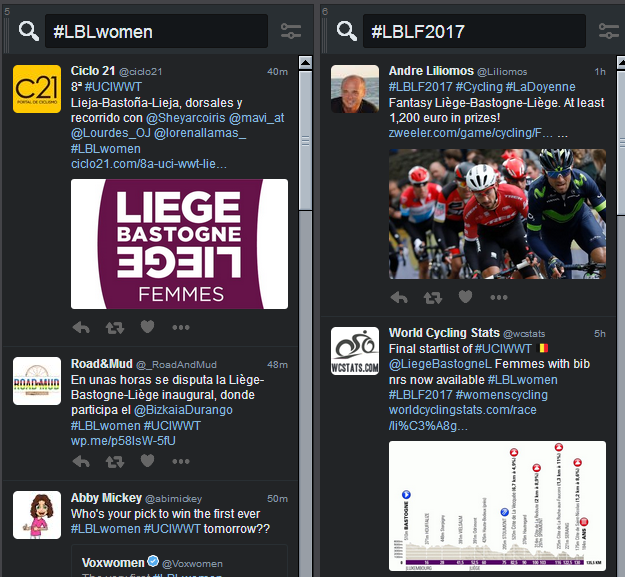Open more options on Andre Liliomos tweet
Viewport: 625px width, 577px height.
tap(499, 297)
